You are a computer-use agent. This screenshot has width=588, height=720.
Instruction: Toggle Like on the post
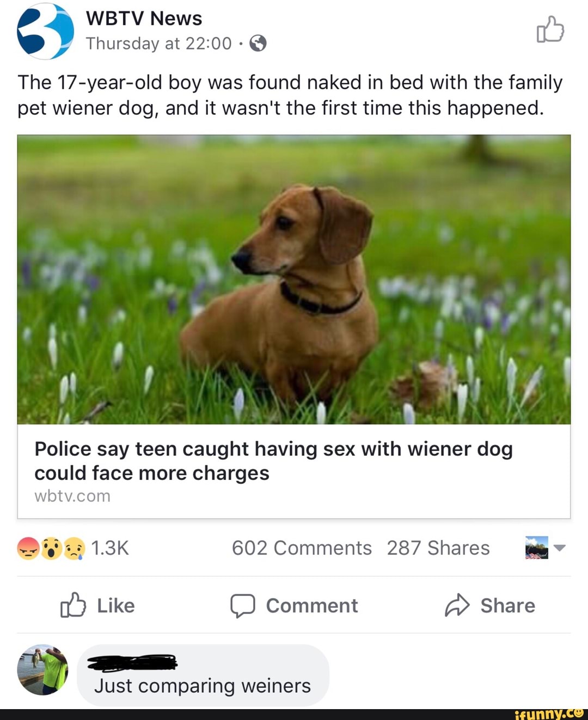[98, 606]
